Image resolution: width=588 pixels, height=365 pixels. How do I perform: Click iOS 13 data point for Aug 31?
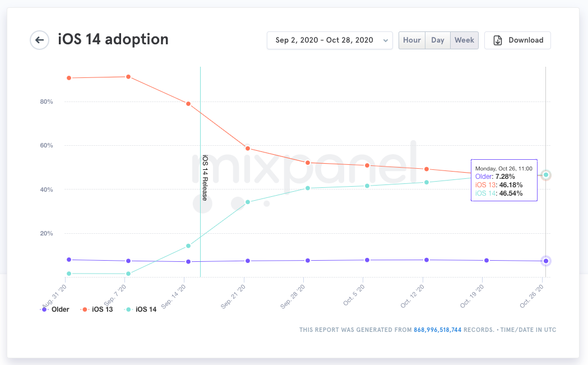point(69,78)
